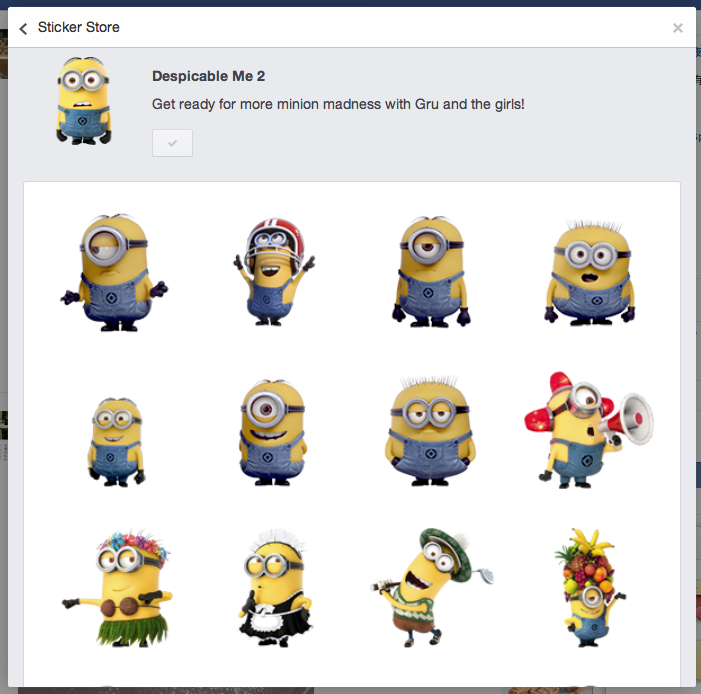Select the grinning one-eyed minion sticker
701x694 pixels.
click(x=272, y=432)
